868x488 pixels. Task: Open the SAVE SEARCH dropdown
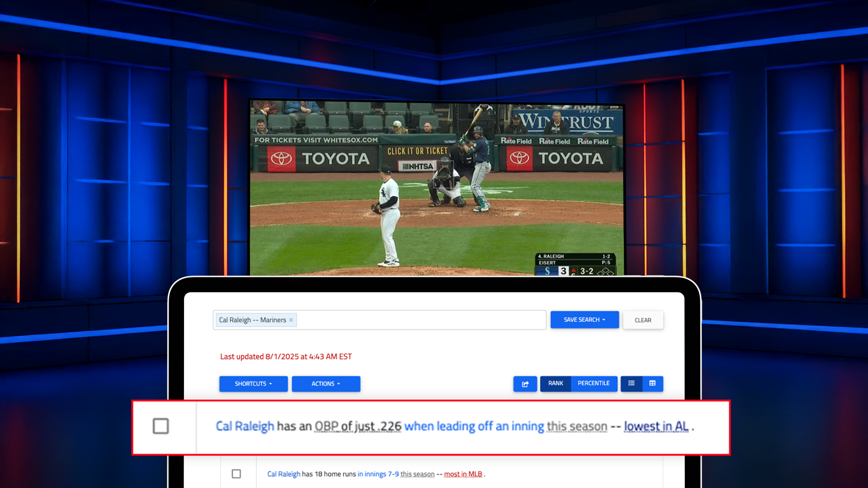click(584, 319)
